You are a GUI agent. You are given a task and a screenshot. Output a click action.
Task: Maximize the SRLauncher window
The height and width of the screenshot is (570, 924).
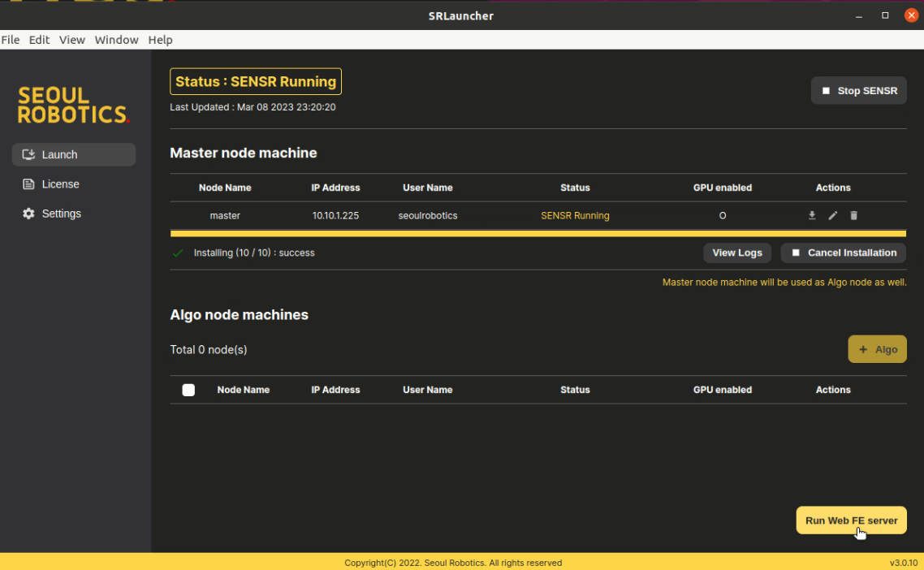885,16
